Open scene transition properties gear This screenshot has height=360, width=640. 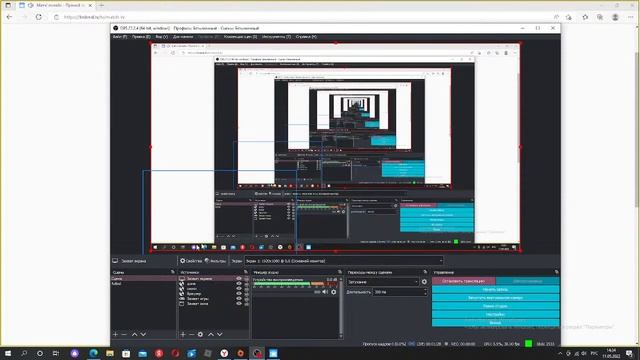[424, 282]
